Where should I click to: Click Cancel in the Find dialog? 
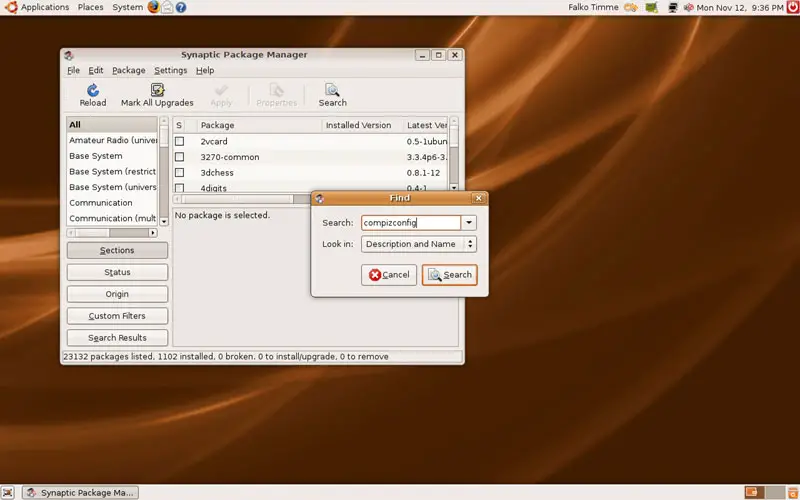389,275
